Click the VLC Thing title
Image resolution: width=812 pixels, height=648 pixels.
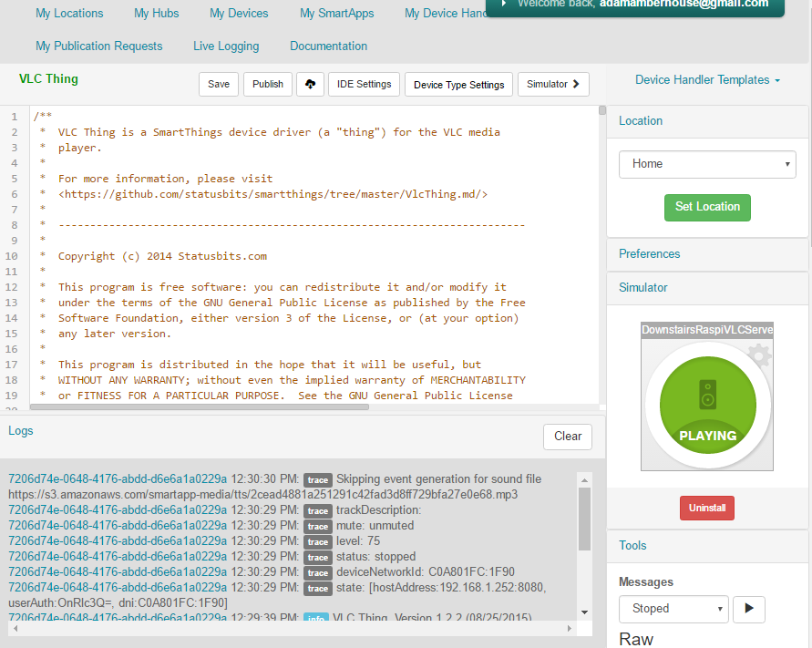[48, 78]
